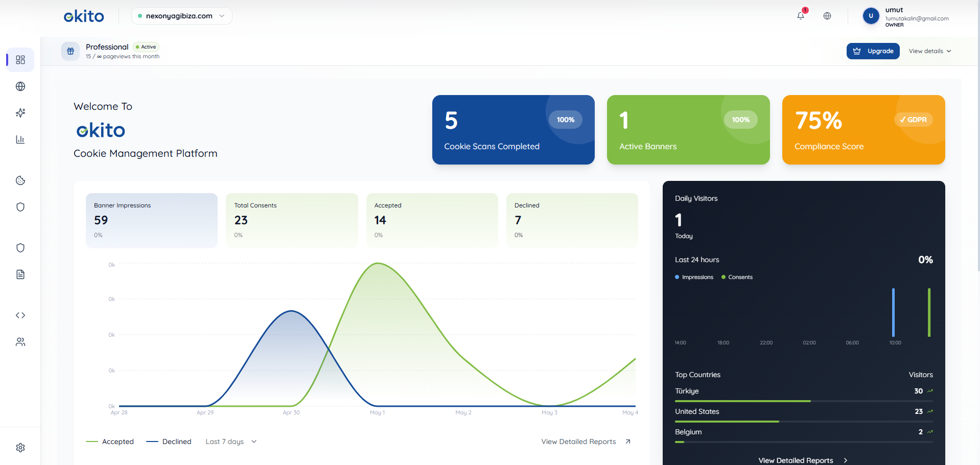Click the Top Countries heading
Screen dimensions: 980x465
point(697,375)
